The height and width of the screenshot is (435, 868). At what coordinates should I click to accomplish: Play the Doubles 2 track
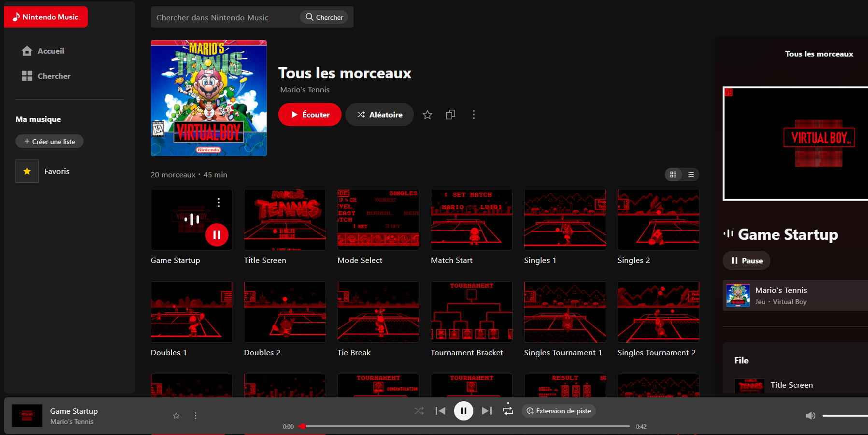[285, 312]
